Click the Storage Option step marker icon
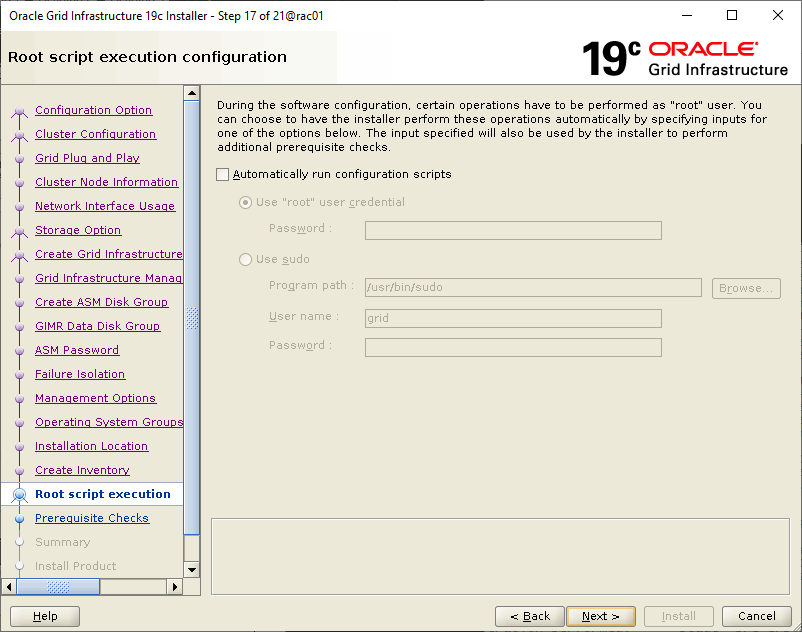The image size is (802, 632). [19, 231]
